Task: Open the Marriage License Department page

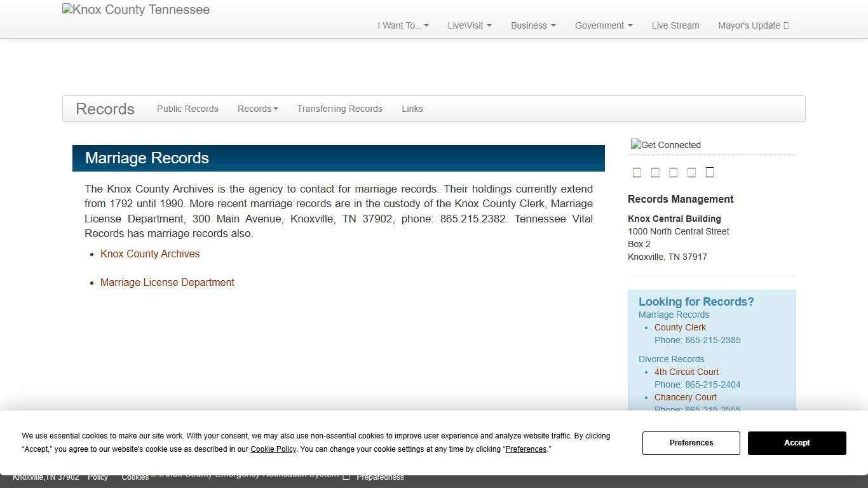Action: [x=167, y=282]
